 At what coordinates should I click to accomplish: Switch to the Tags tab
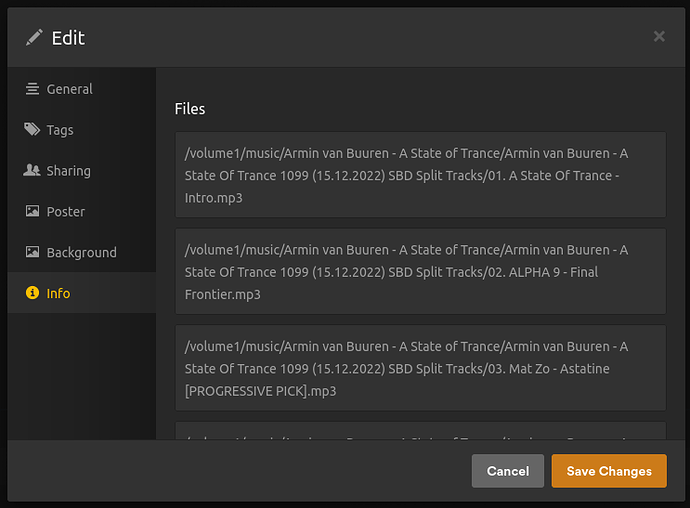coord(60,130)
